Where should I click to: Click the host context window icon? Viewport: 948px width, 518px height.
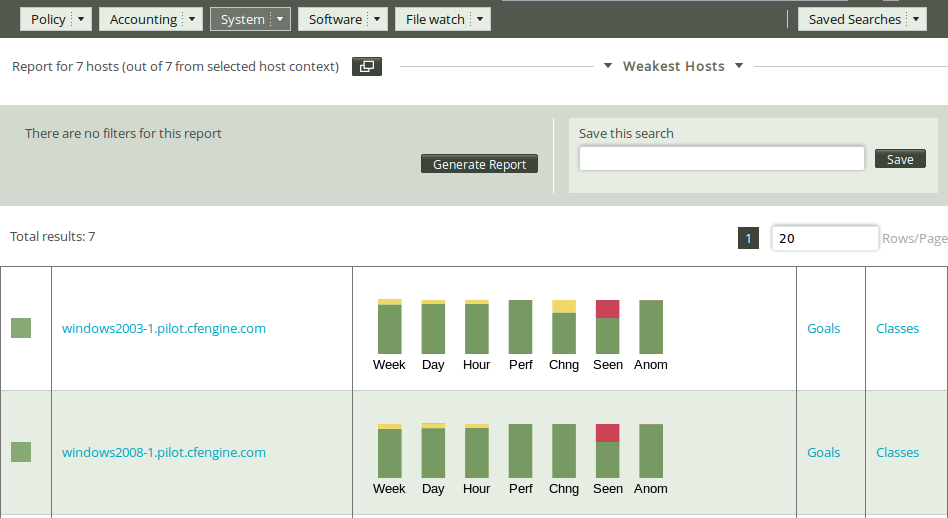(367, 66)
